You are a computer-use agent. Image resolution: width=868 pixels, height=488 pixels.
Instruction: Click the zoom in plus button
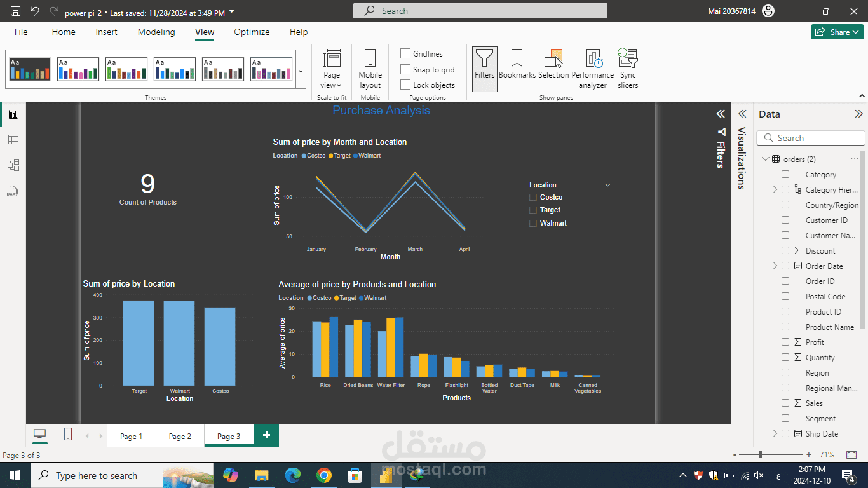click(x=808, y=455)
